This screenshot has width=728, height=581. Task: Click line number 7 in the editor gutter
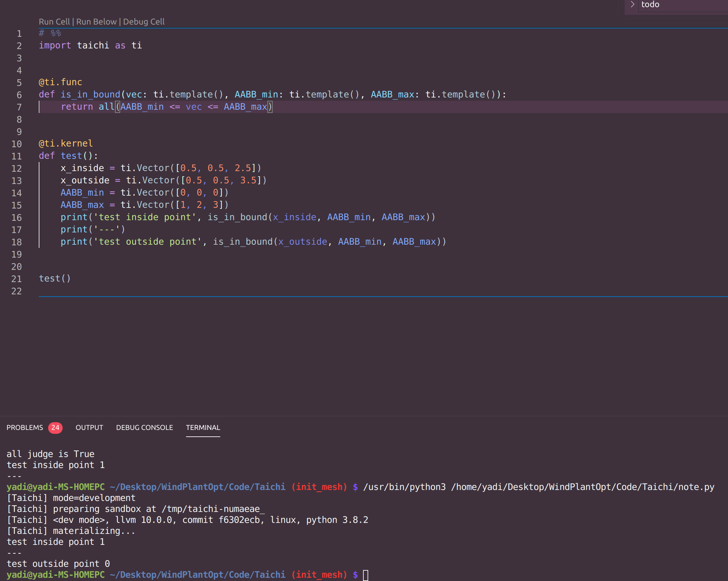pyautogui.click(x=19, y=107)
